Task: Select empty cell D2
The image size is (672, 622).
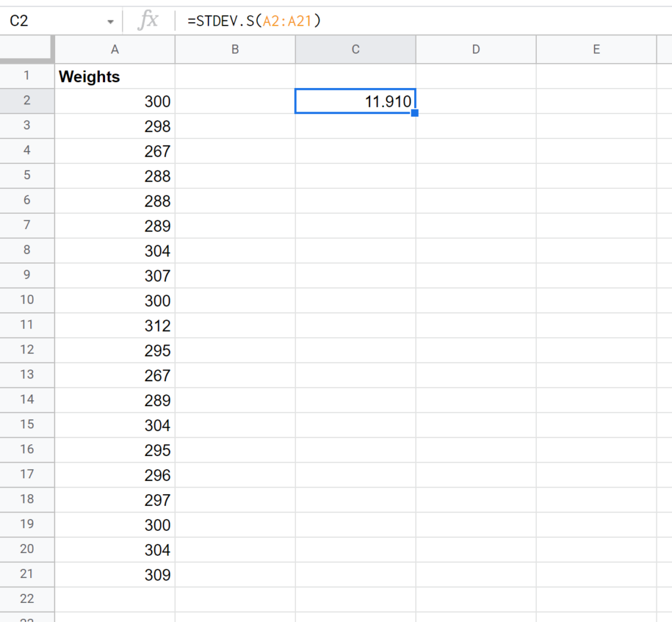Action: coord(476,101)
